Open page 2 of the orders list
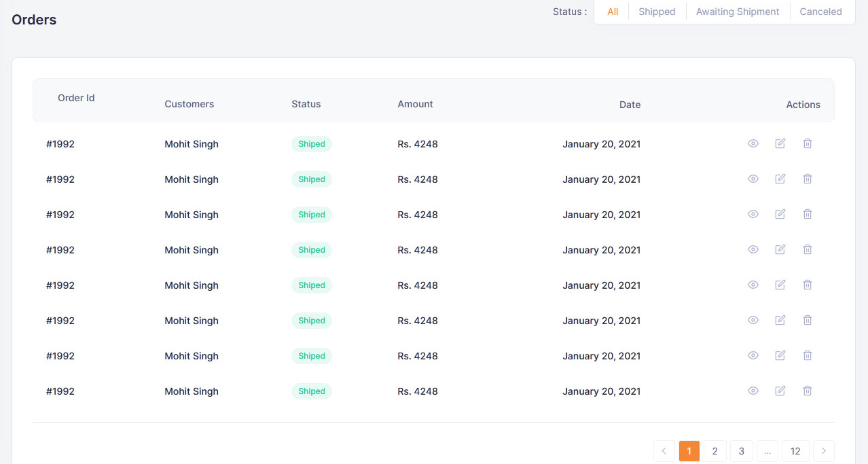868x464 pixels. 715,451
